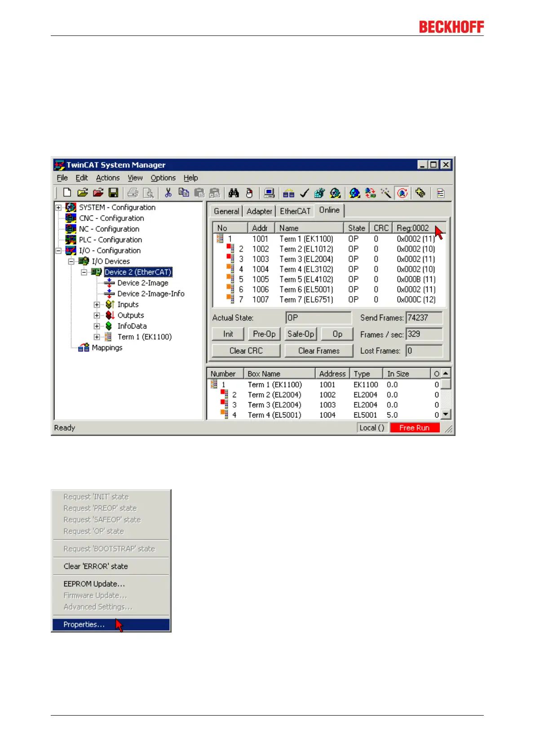The image size is (535, 756).
Task: Click the Print toolbar icon
Action: [133, 193]
